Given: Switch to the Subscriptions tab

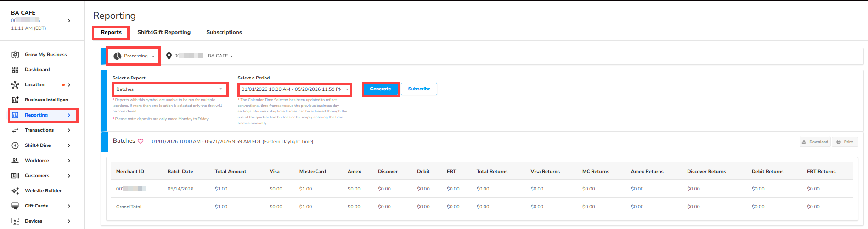Looking at the screenshot, I should tap(224, 32).
